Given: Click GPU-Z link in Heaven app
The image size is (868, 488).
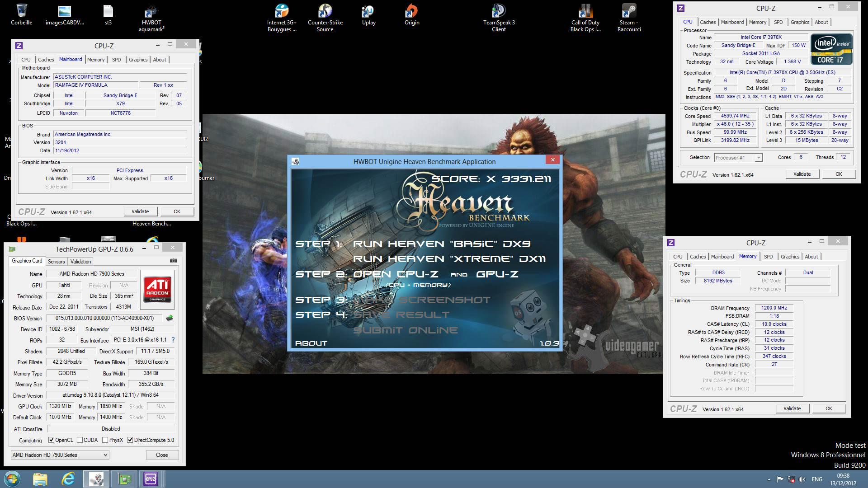Looking at the screenshot, I should pyautogui.click(x=497, y=274).
